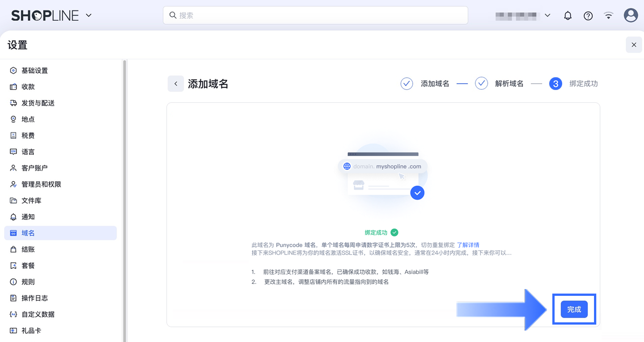
Task: Click the 设置 page heading
Action: pyautogui.click(x=17, y=45)
